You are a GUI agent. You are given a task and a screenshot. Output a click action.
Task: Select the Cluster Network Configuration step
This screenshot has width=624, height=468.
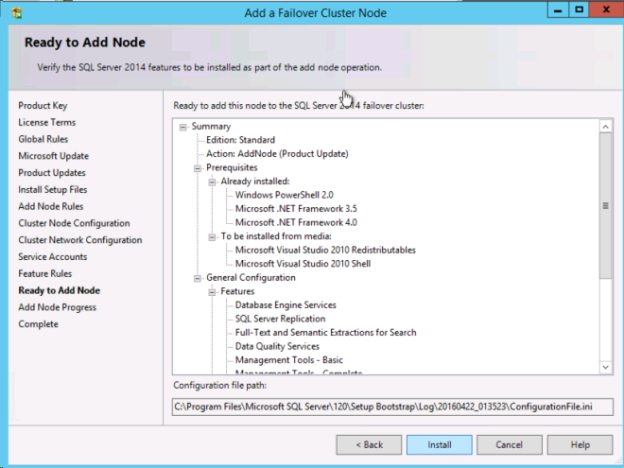(80, 240)
